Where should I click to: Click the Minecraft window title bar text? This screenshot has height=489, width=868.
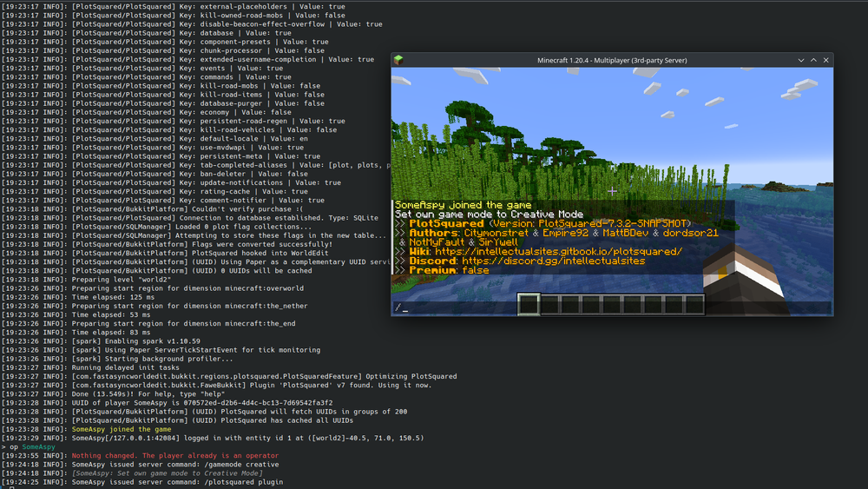tap(612, 60)
